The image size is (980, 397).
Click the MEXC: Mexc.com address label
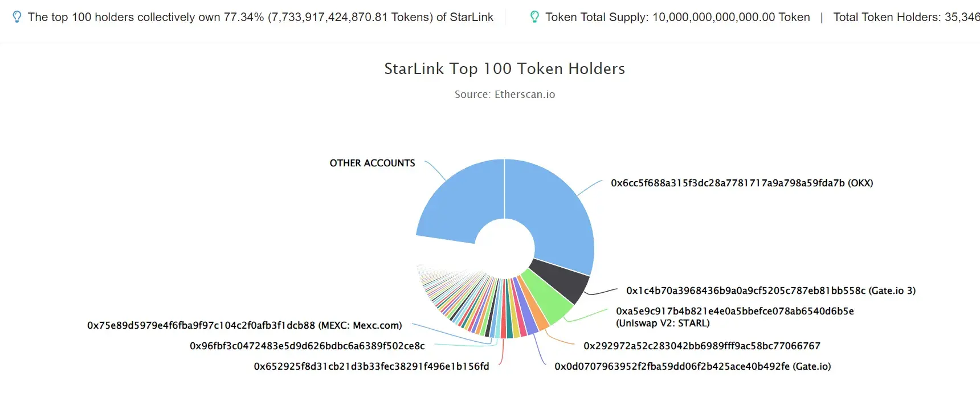click(244, 325)
